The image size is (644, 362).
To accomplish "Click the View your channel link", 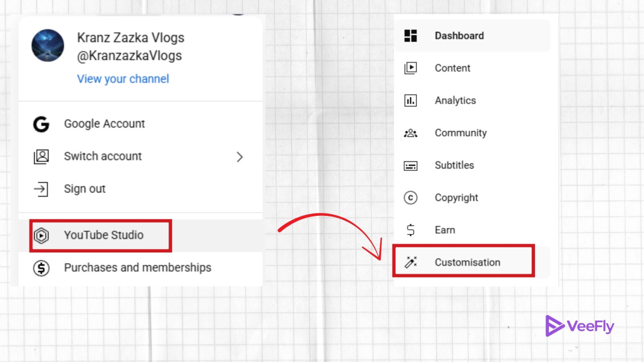I will (x=123, y=79).
